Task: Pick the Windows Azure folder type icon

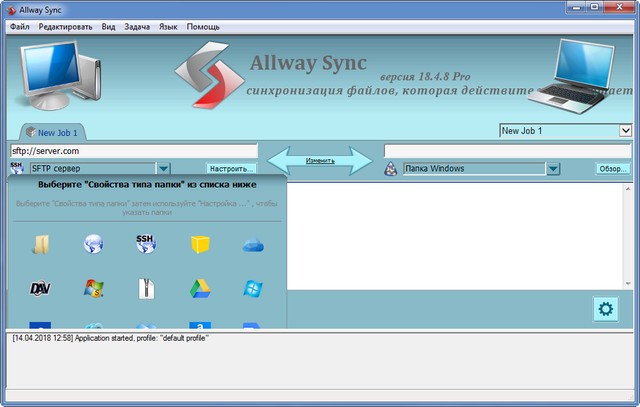Action: (253, 289)
